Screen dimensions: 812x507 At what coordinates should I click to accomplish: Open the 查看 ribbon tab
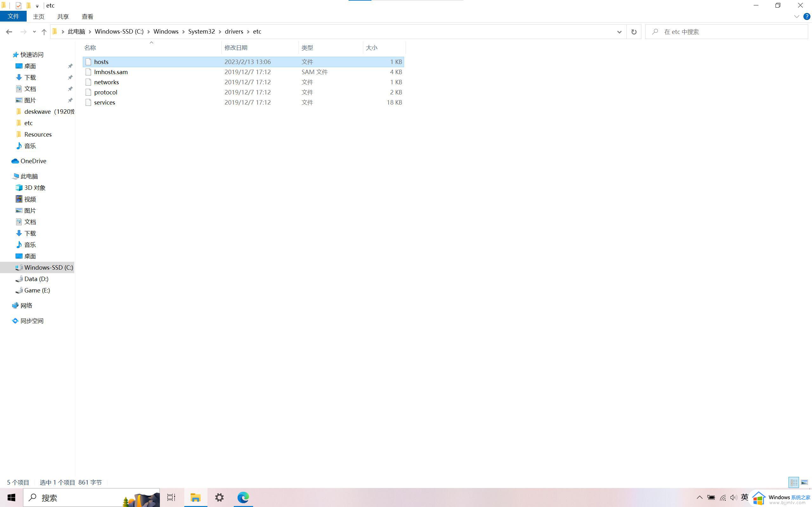(87, 16)
